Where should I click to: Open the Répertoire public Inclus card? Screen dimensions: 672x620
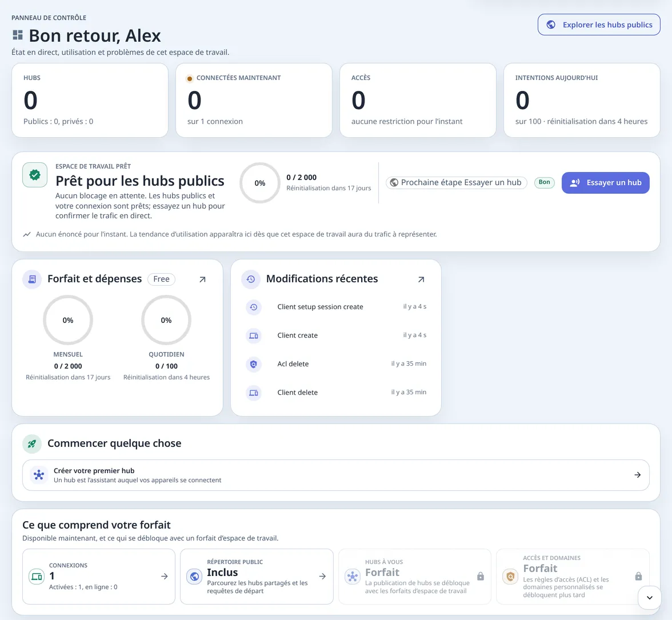click(257, 577)
